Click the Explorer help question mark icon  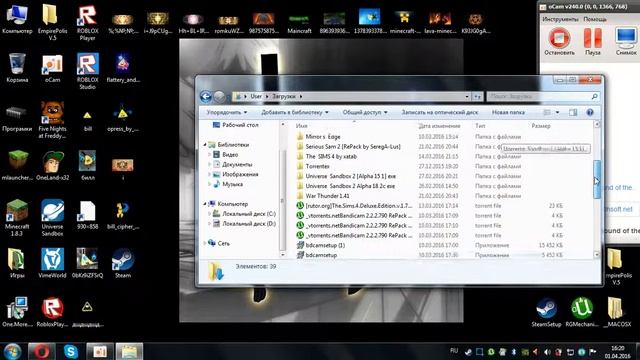pos(590,112)
